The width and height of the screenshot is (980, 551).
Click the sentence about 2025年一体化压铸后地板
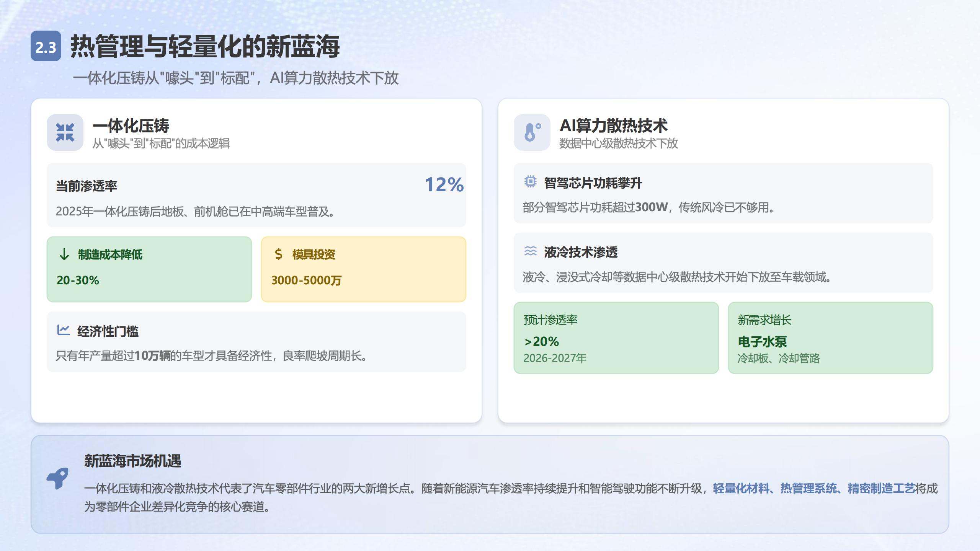(195, 211)
